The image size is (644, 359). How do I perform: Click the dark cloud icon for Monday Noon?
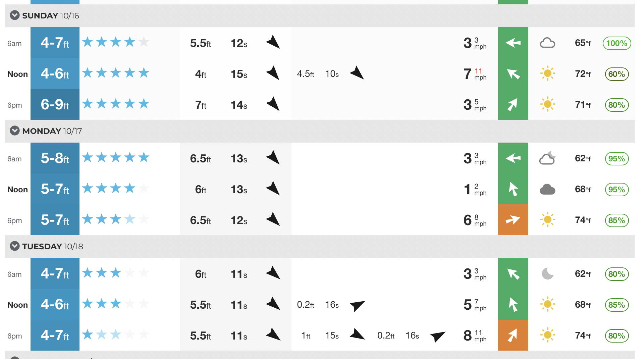click(548, 189)
